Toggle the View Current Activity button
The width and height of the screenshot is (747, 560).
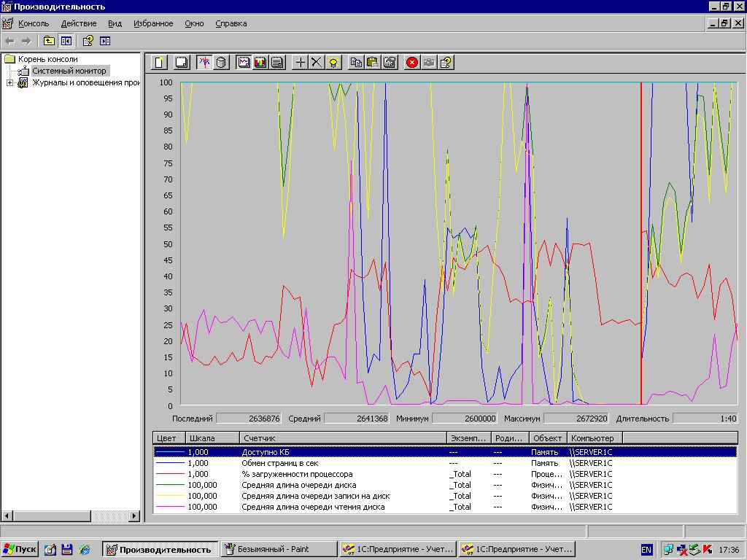coord(204,63)
